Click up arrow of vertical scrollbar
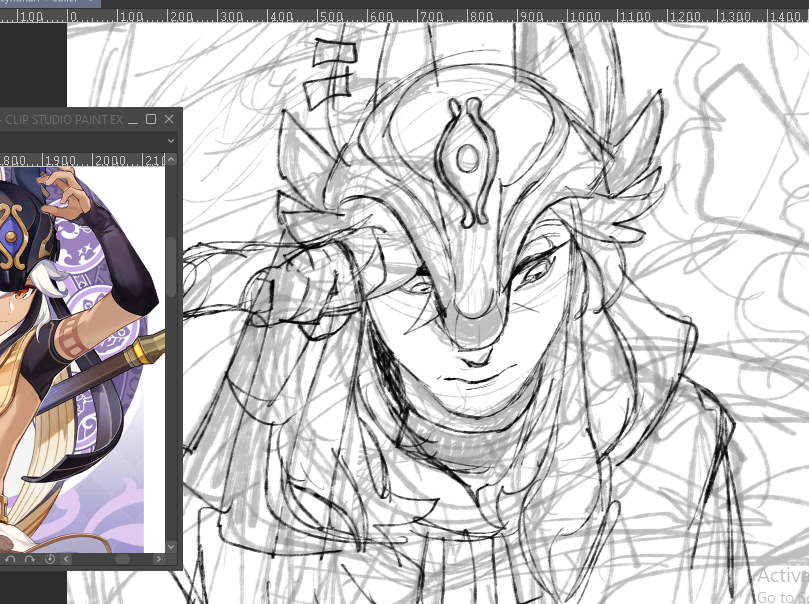This screenshot has height=604, width=809. [171, 159]
